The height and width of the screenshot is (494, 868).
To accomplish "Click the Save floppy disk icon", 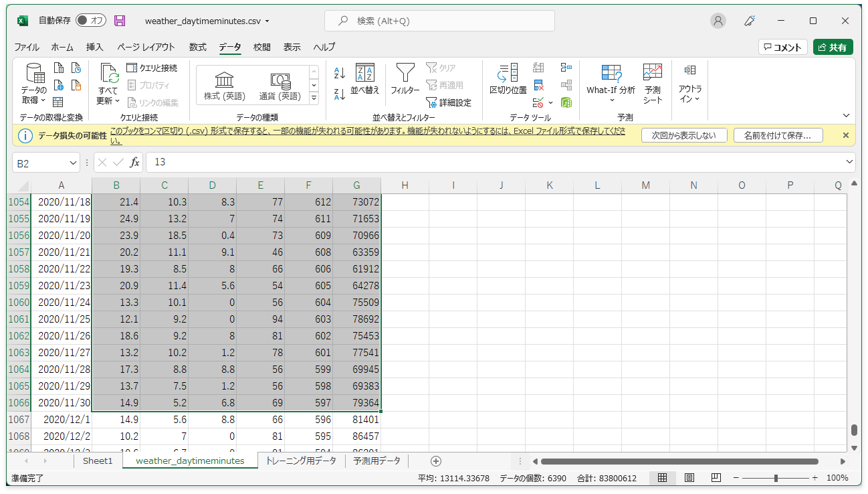I will (120, 21).
